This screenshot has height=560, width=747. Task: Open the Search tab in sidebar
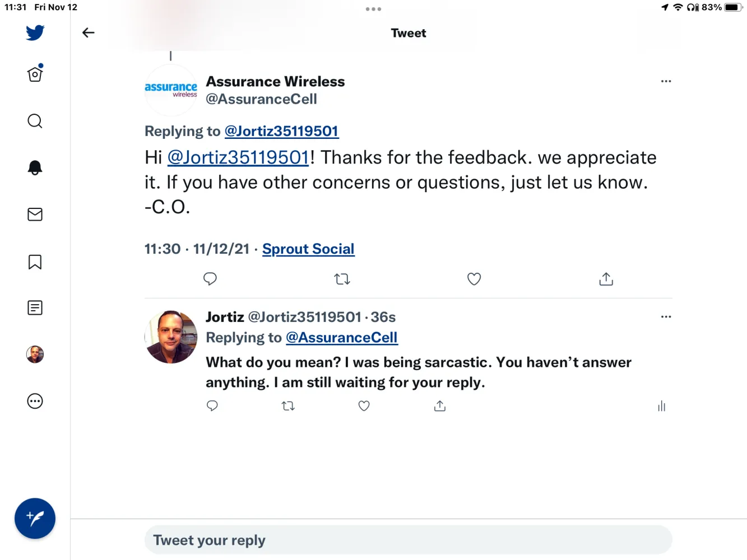point(35,121)
